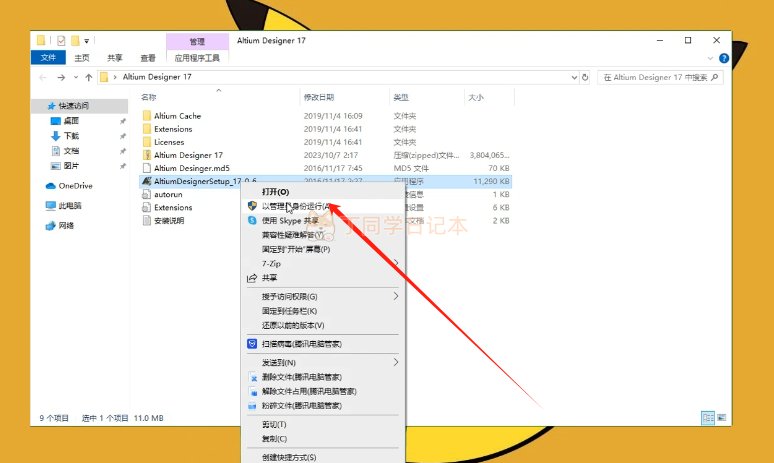Select AltiumDesignerSetup application file icon

(147, 181)
